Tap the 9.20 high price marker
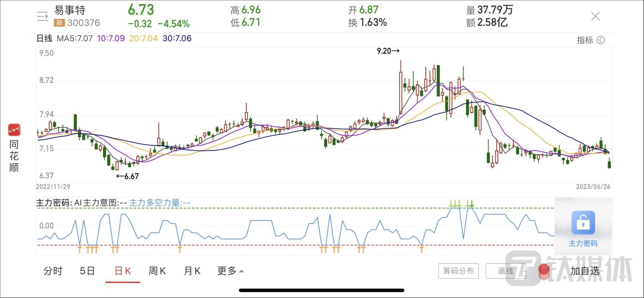Screen dimensions: 644x298 [x=388, y=51]
